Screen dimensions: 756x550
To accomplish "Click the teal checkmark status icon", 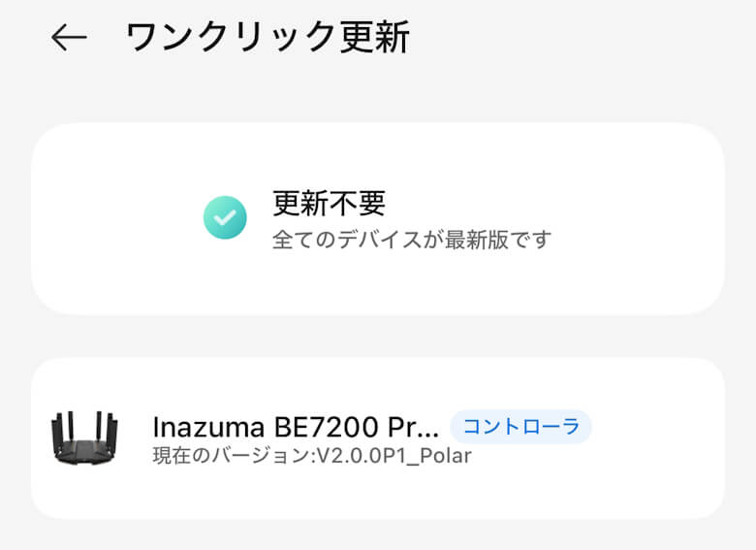I will [226, 218].
